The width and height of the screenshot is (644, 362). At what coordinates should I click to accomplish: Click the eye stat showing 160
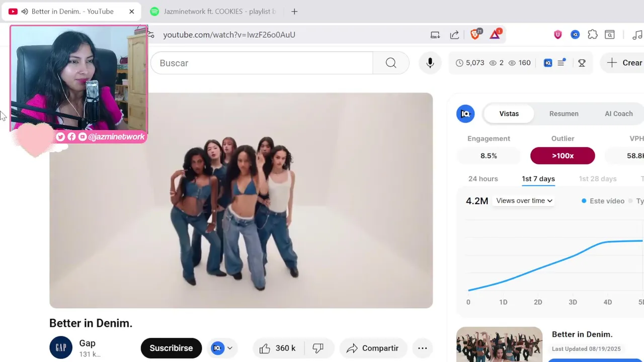tap(520, 63)
